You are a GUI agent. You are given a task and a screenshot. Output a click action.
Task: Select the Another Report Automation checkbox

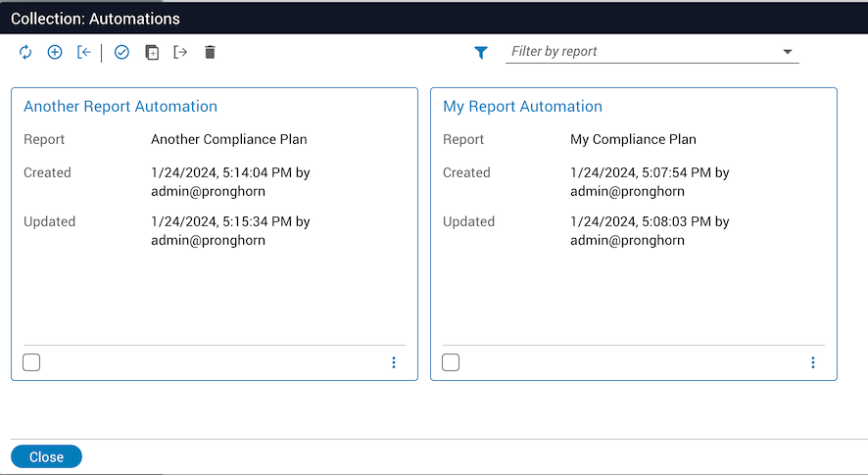coord(31,362)
